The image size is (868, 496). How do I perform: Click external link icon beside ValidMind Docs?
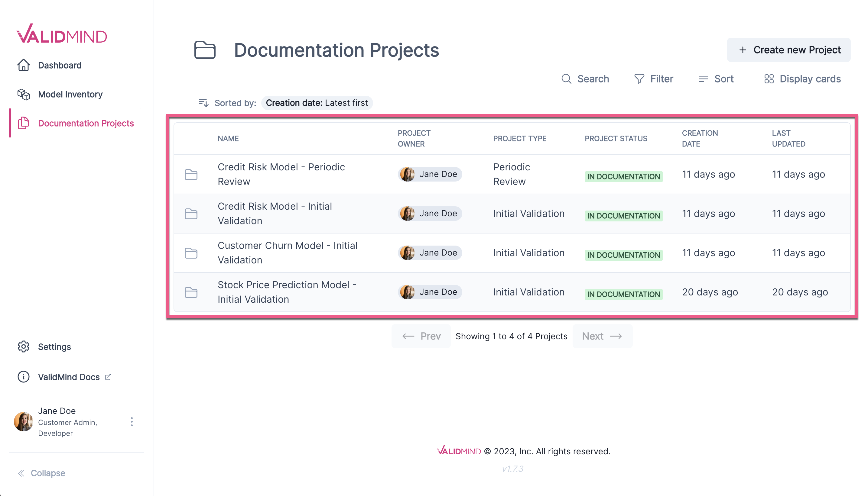(108, 377)
